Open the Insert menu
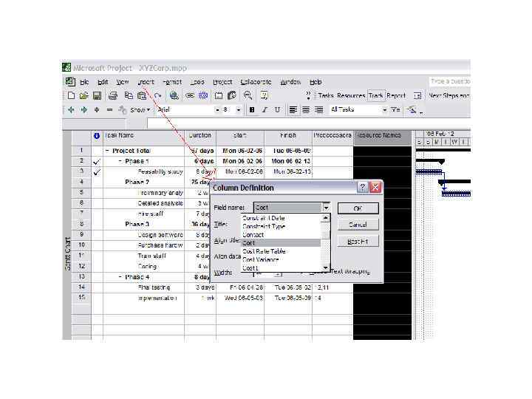Screen dimensions: 532x399 click(146, 82)
